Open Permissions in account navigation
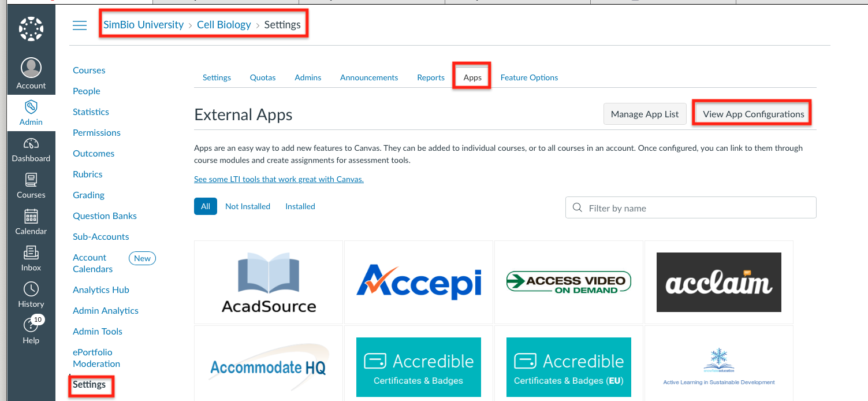This screenshot has width=868, height=401. click(96, 133)
